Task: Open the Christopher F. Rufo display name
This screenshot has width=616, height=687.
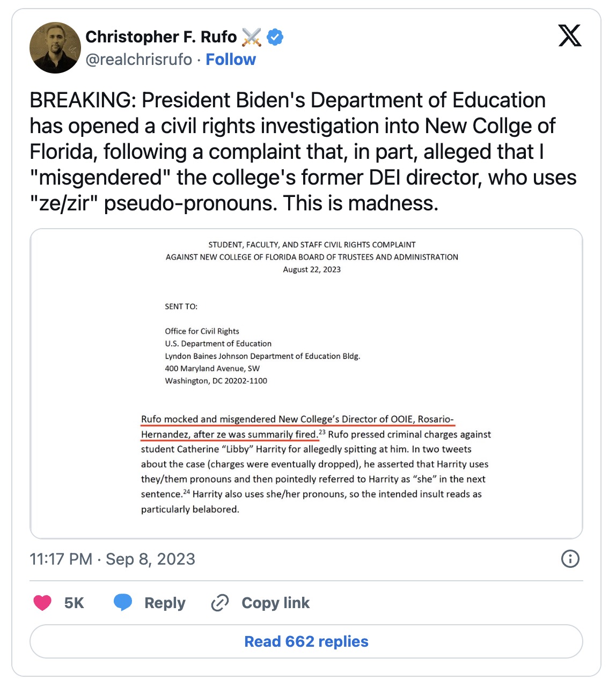Action: click(x=161, y=37)
